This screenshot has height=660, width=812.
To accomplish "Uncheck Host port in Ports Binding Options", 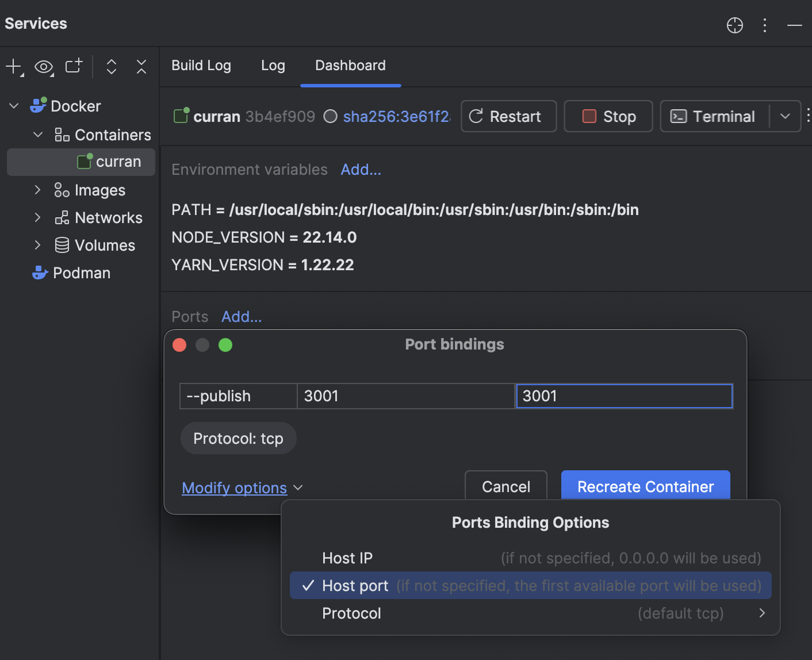I will click(x=355, y=585).
